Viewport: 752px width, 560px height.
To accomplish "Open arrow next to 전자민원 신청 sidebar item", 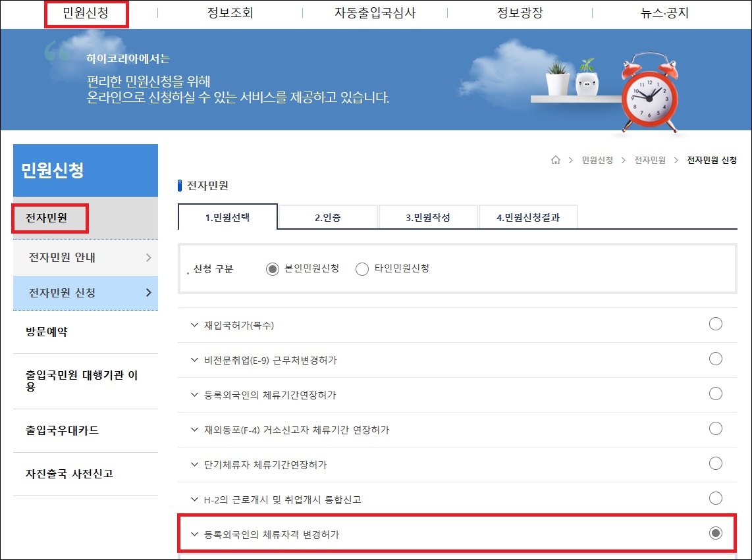I will coord(148,292).
